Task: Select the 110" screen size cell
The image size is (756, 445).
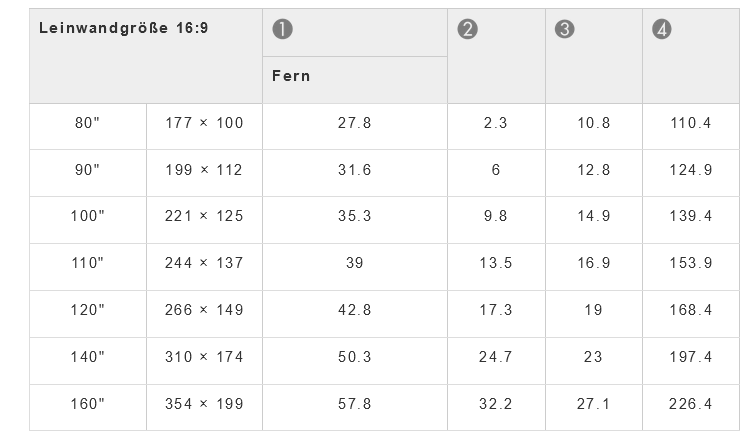Action: tap(88, 263)
